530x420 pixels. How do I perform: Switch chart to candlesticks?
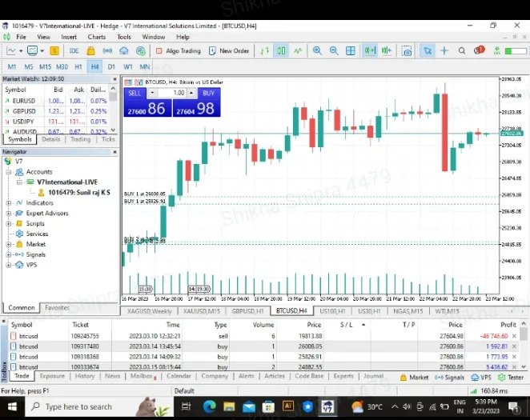pyautogui.click(x=281, y=51)
